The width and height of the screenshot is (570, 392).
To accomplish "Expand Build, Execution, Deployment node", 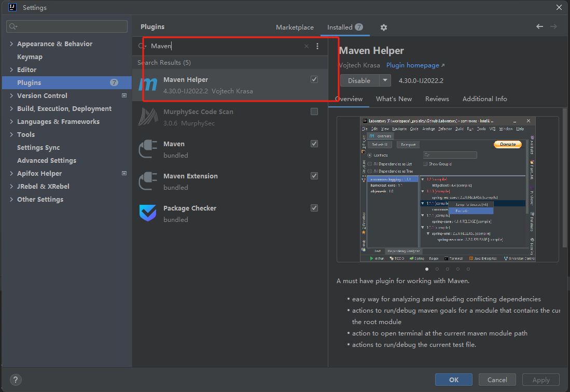I will click(11, 108).
